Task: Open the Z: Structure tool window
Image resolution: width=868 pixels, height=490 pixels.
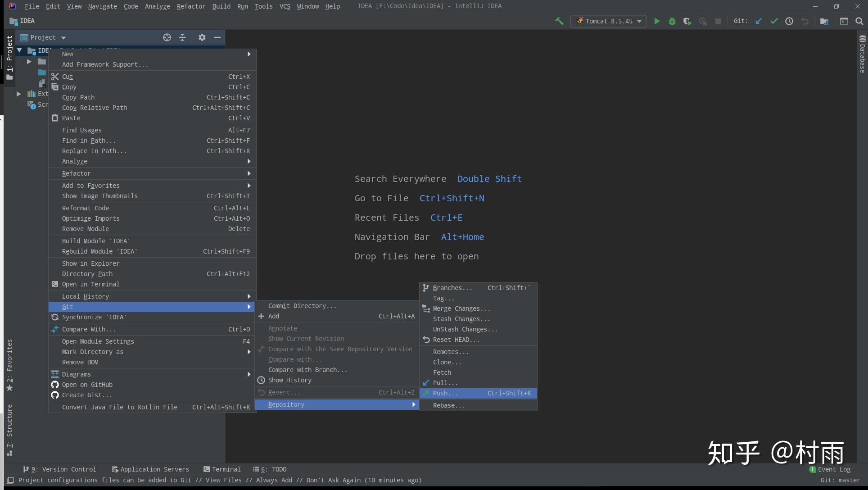Action: click(x=9, y=428)
